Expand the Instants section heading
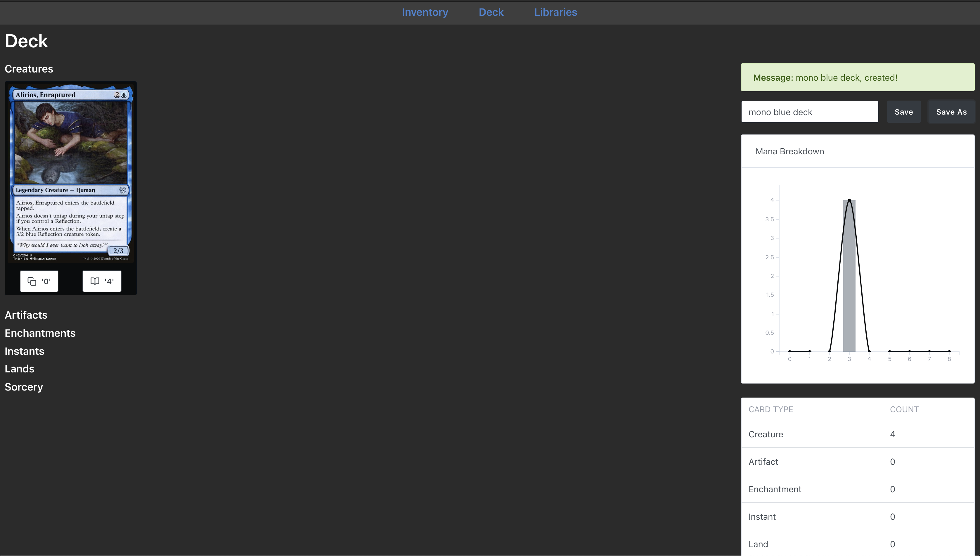The width and height of the screenshot is (980, 556). (25, 351)
